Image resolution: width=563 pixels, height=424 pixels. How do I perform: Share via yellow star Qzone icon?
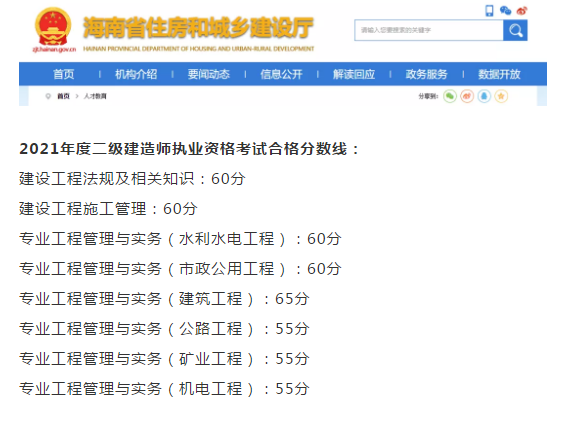click(x=501, y=96)
